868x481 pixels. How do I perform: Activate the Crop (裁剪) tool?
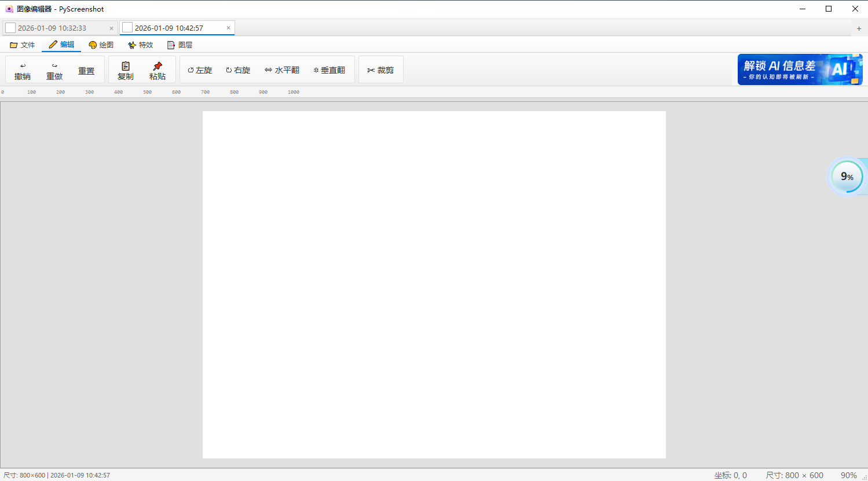(380, 69)
